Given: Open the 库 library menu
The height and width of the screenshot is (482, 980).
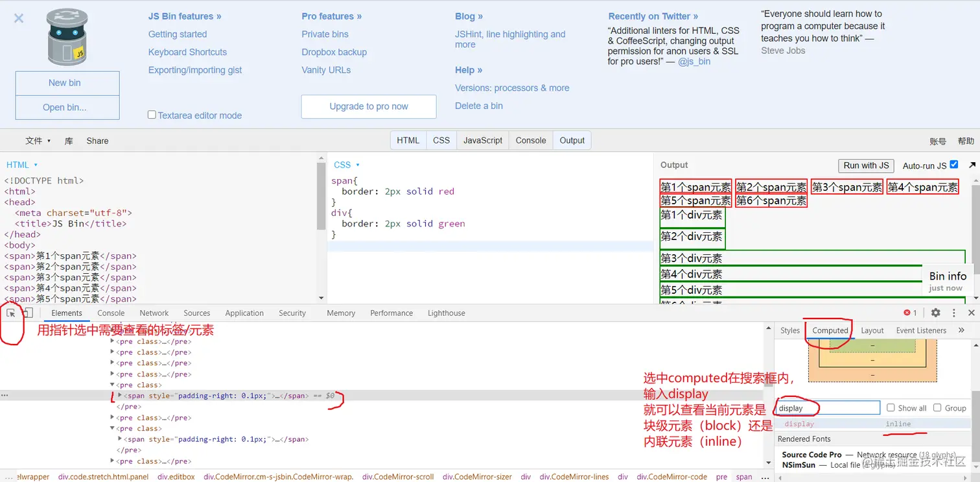Looking at the screenshot, I should pos(69,141).
